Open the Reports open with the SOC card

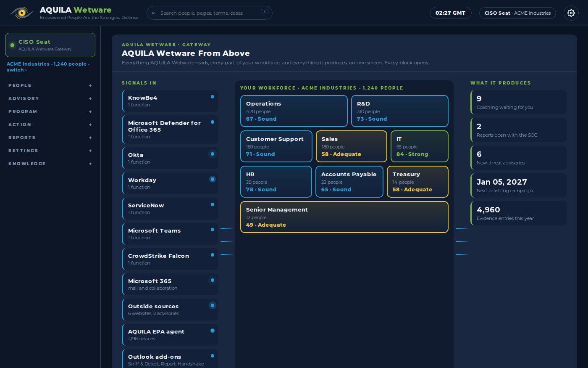tap(519, 130)
